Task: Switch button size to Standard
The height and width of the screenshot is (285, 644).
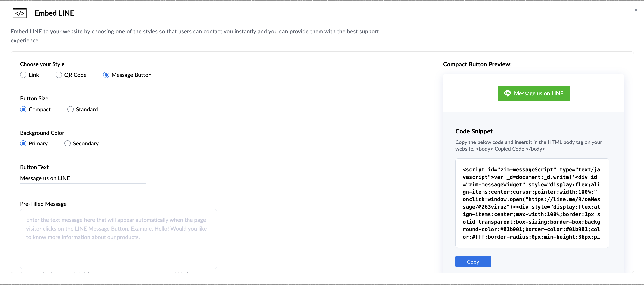Action: point(71,109)
